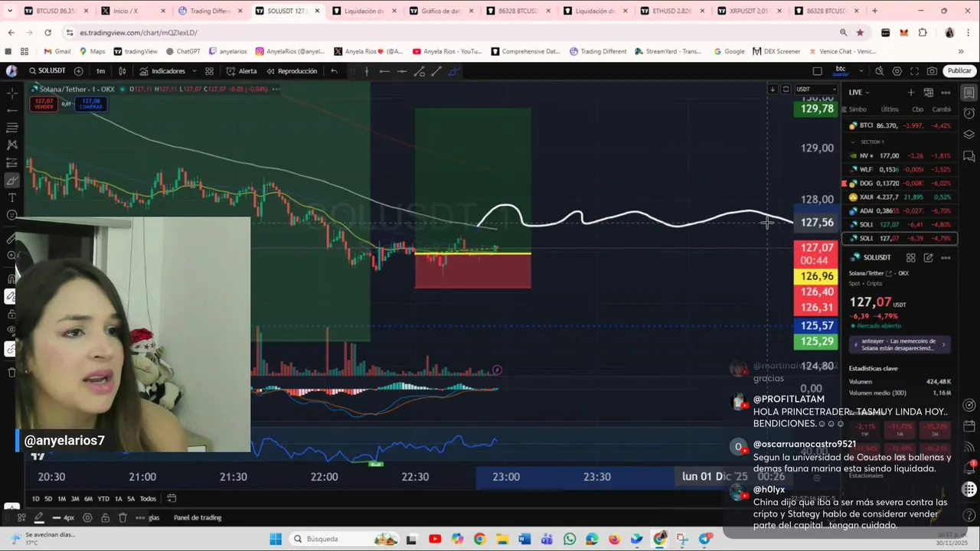Open the ChatGPT bookmark
The width and height of the screenshot is (980, 551).
(182, 51)
